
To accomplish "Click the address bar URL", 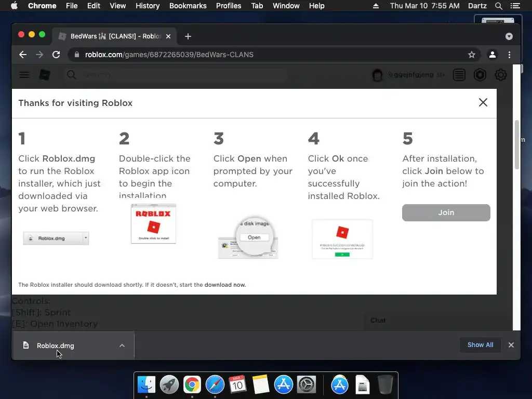I will pos(169,55).
